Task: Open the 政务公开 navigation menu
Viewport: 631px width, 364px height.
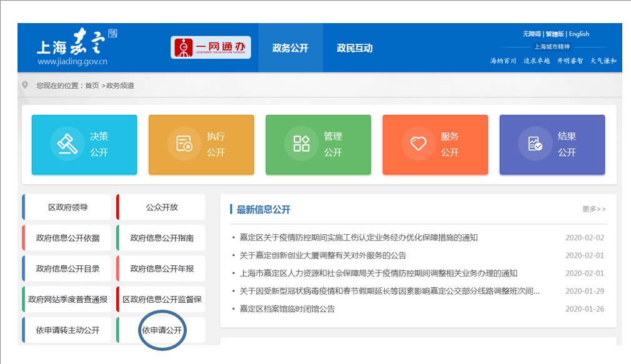Action: tap(290, 47)
